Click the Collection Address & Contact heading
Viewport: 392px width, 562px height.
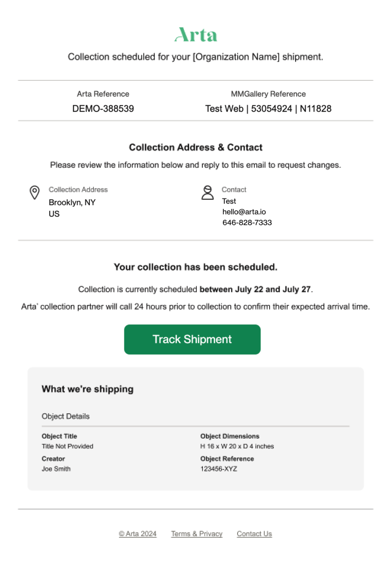click(x=196, y=147)
